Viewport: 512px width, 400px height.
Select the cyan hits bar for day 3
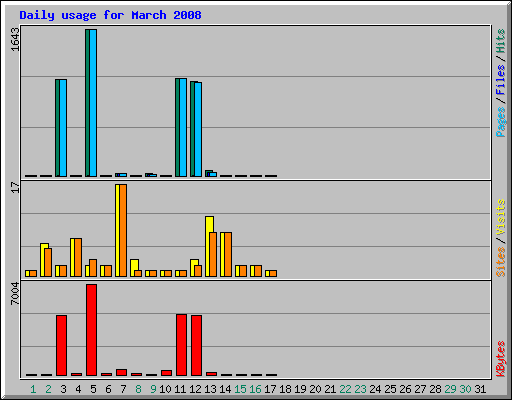pos(63,128)
